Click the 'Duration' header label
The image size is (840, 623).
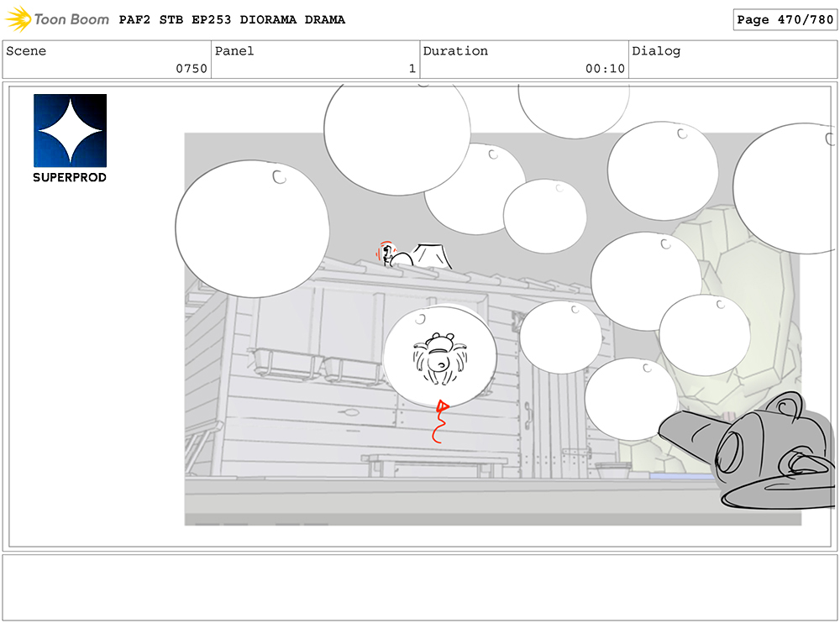(x=455, y=51)
